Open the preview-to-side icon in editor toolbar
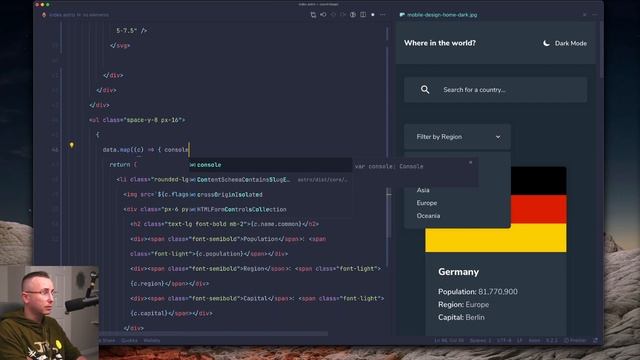This screenshot has height=360, width=640. point(353,15)
